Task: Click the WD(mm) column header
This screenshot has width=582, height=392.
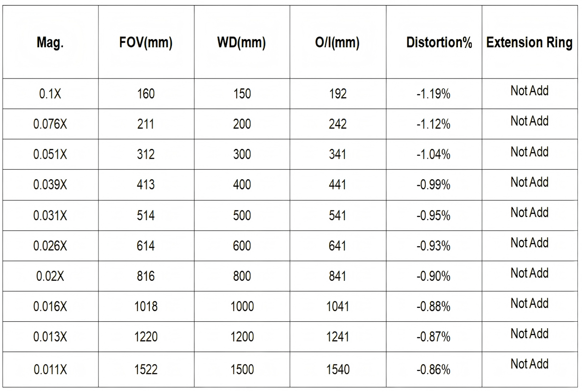Action: click(242, 43)
